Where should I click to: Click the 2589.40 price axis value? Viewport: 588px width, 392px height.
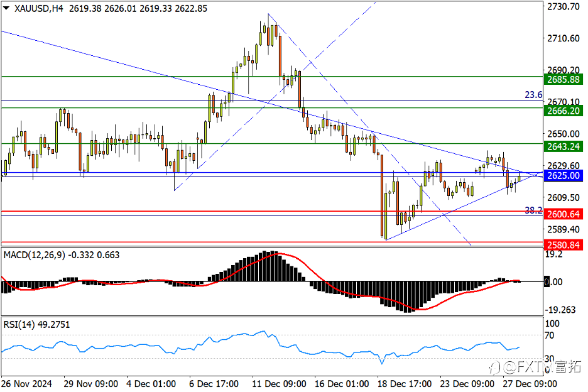[563, 229]
